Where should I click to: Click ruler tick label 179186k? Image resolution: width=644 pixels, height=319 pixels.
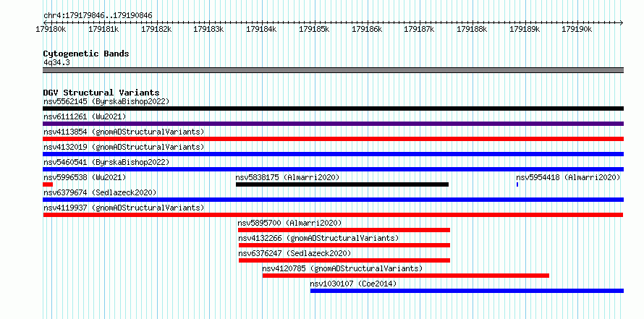pos(367,29)
